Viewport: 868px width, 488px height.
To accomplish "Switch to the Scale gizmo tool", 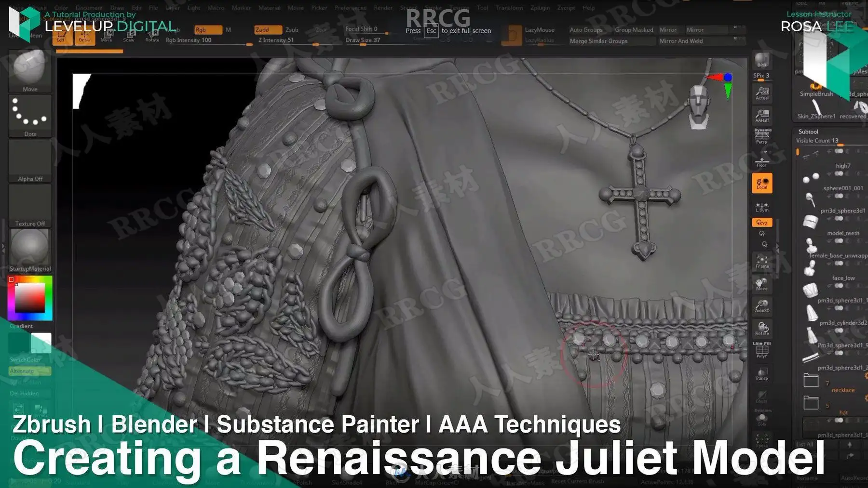I will pos(129,36).
